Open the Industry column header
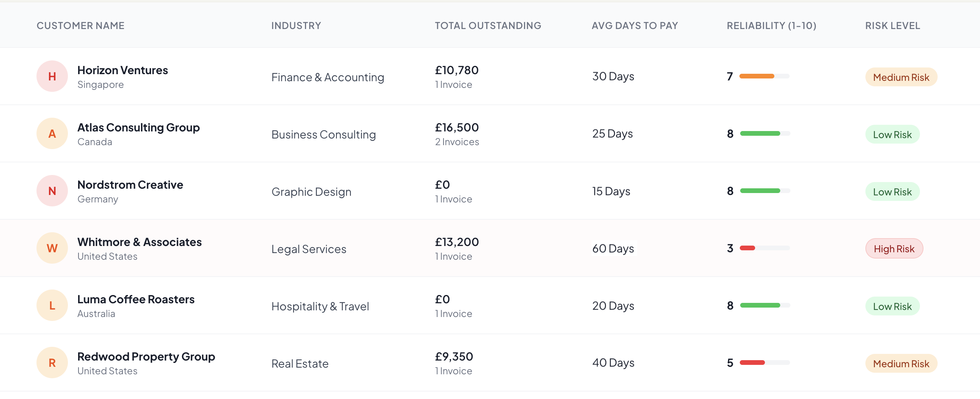 point(296,25)
